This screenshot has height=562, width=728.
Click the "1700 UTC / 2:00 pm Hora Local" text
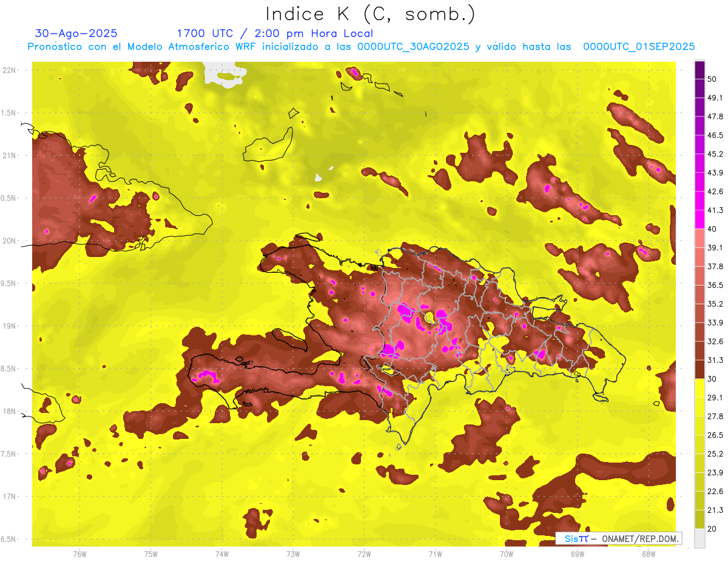tap(275, 33)
